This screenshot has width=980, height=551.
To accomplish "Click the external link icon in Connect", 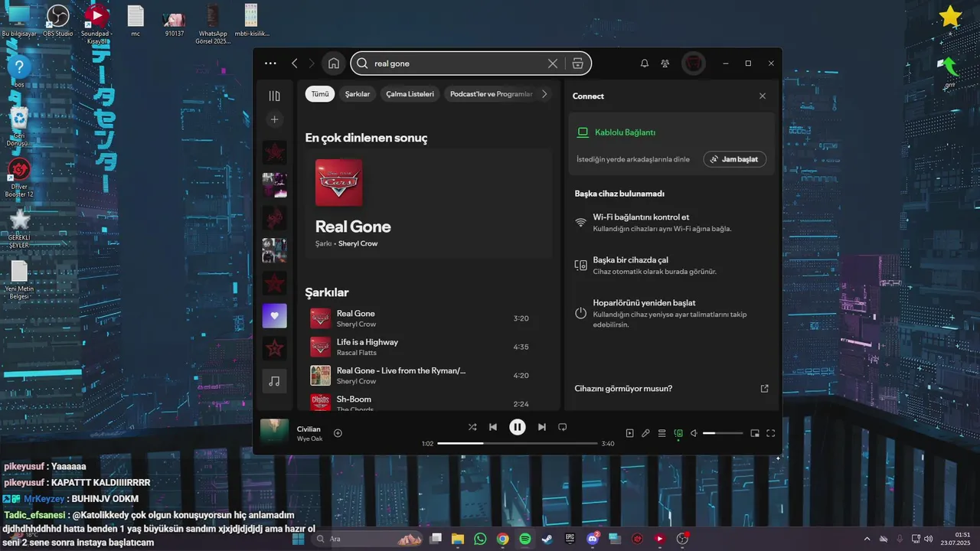I will tap(764, 389).
